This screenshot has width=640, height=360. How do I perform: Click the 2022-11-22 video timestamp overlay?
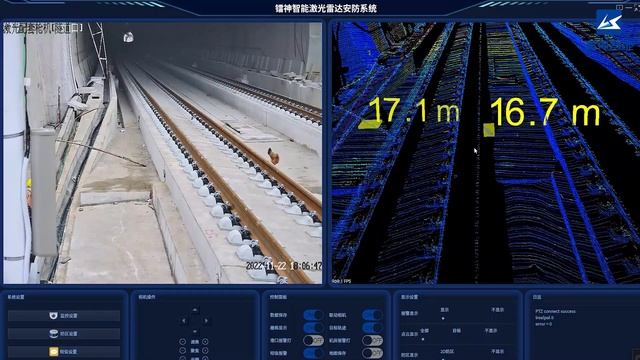pyautogui.click(x=284, y=266)
